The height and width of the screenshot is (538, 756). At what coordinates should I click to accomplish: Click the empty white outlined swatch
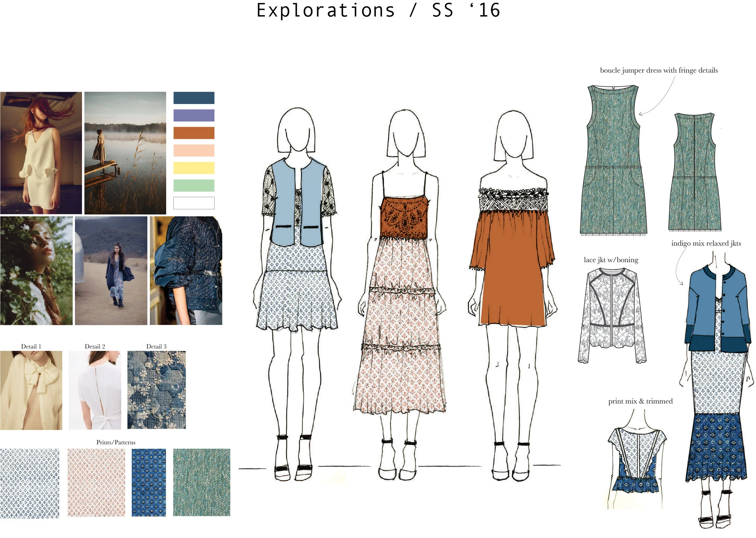[x=194, y=203]
